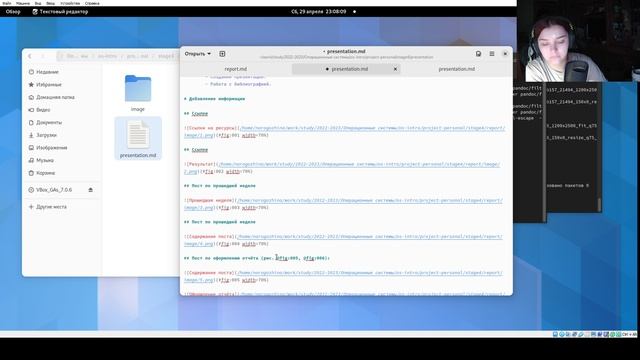Image resolution: width=640 pixels, height=360 pixels.
Task: Select the presentation.md file icon
Action: [138, 134]
